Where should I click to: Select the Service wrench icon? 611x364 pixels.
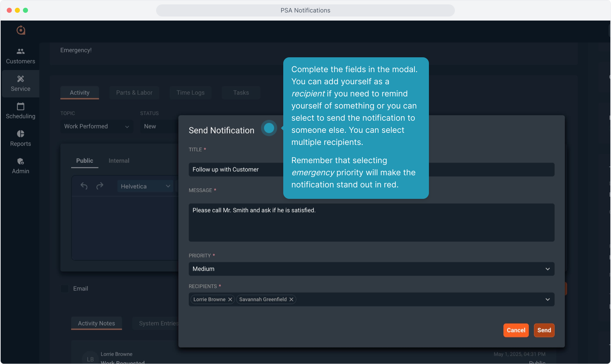(21, 79)
